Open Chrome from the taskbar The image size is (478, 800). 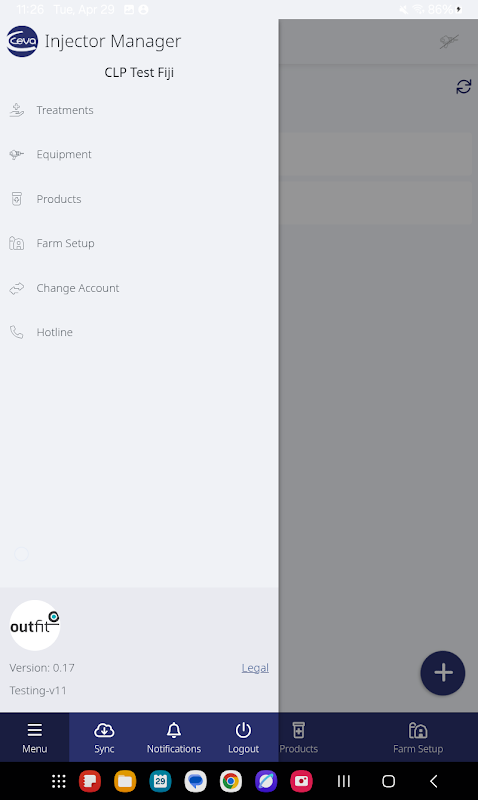pyautogui.click(x=231, y=781)
